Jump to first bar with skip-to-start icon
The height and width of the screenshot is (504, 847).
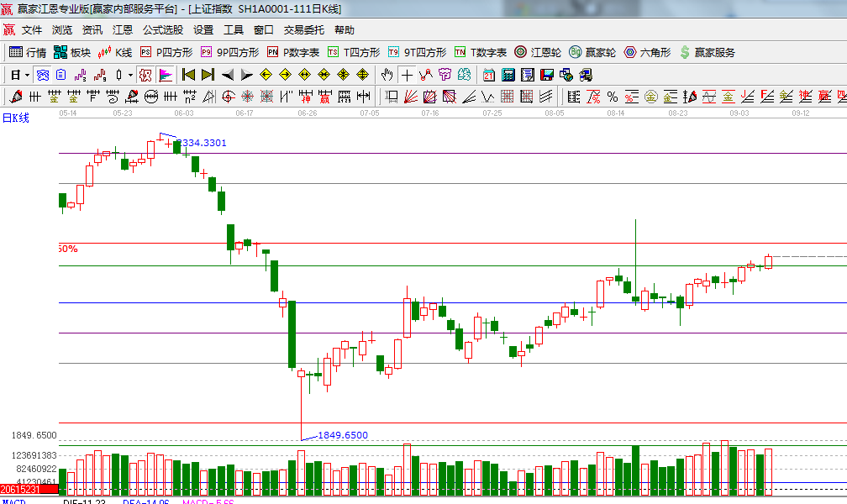pyautogui.click(x=189, y=75)
